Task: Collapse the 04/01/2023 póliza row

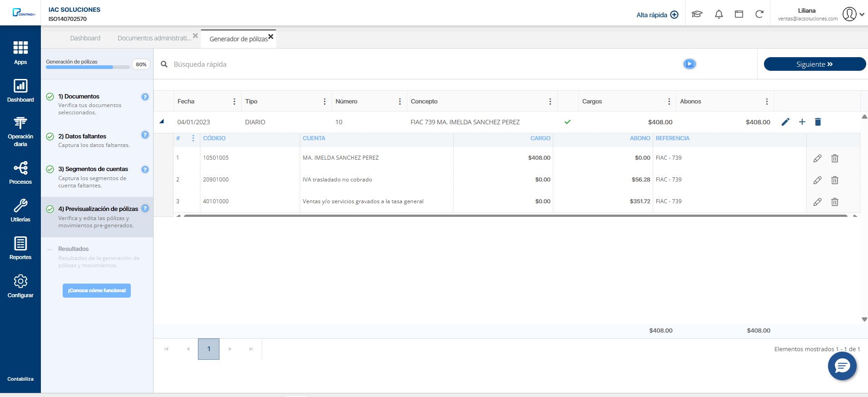Action: (162, 122)
